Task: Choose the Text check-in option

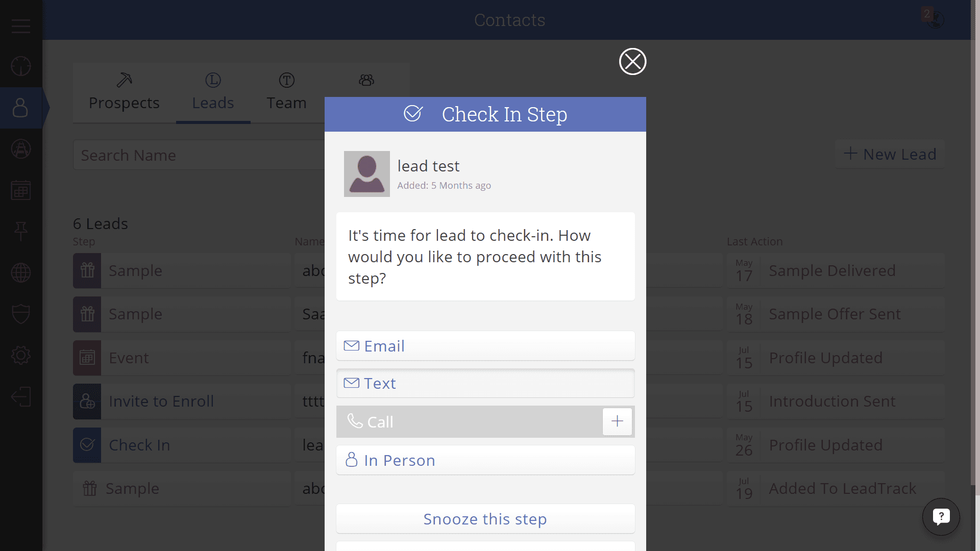Action: [x=485, y=383]
